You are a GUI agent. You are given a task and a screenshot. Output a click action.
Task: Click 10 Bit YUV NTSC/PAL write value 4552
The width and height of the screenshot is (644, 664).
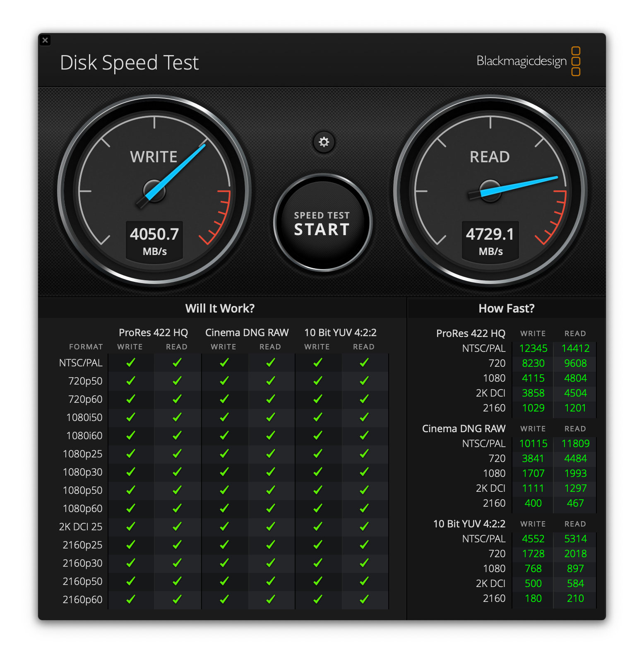pyautogui.click(x=533, y=539)
